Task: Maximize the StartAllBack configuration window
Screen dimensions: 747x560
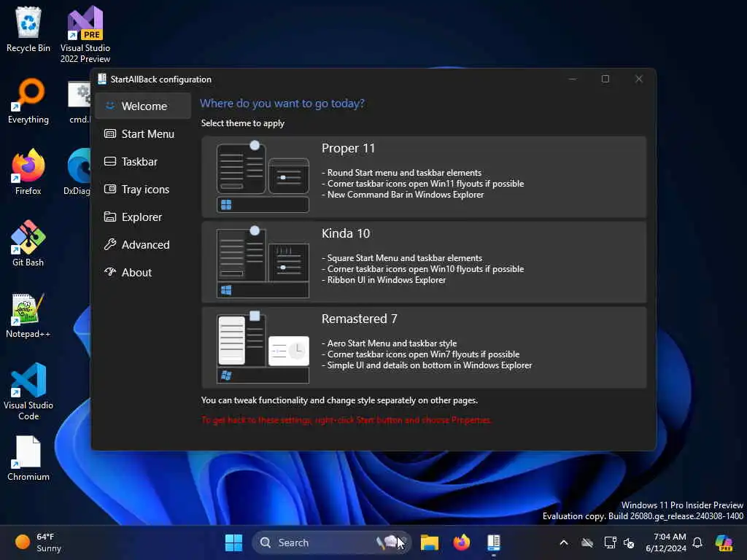Action: click(605, 79)
